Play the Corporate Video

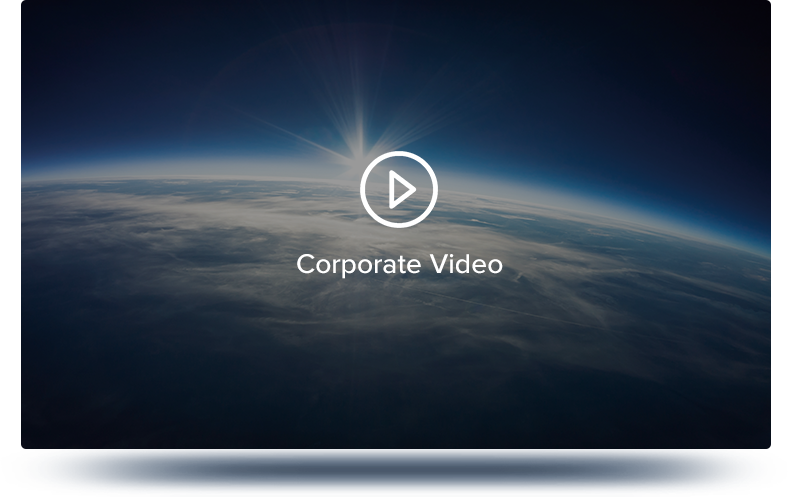pos(398,189)
